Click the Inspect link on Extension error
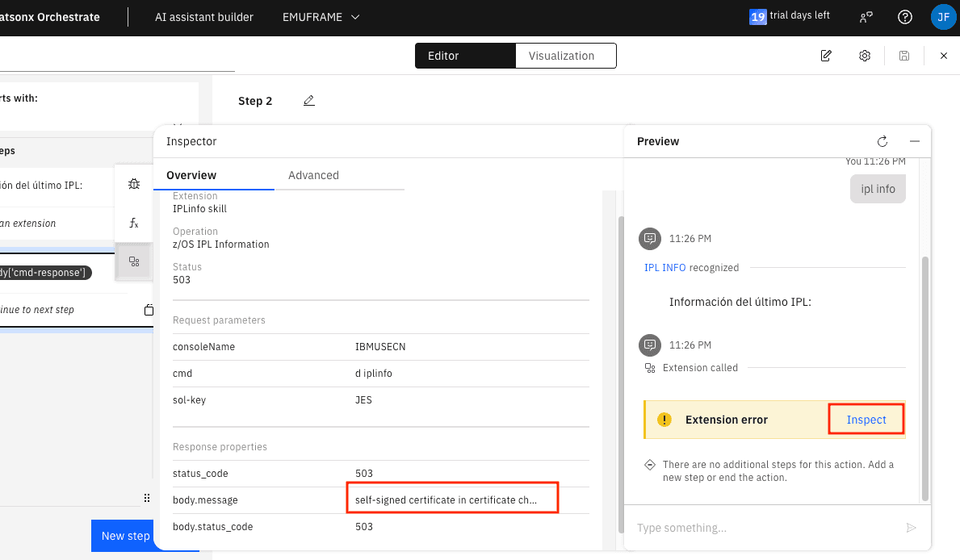Viewport: 960px width, 560px height. [866, 420]
